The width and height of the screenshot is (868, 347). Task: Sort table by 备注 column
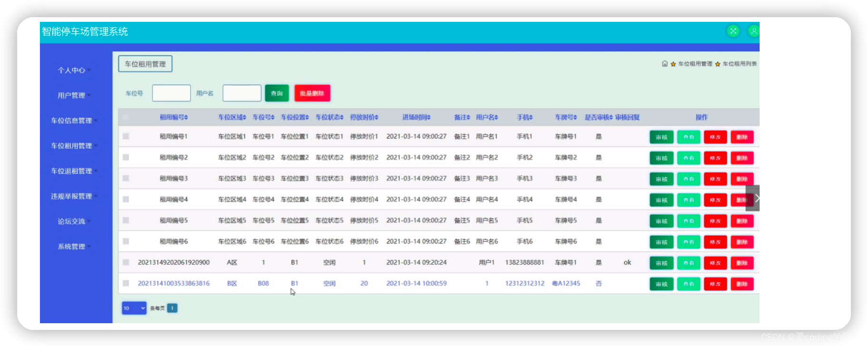(462, 117)
